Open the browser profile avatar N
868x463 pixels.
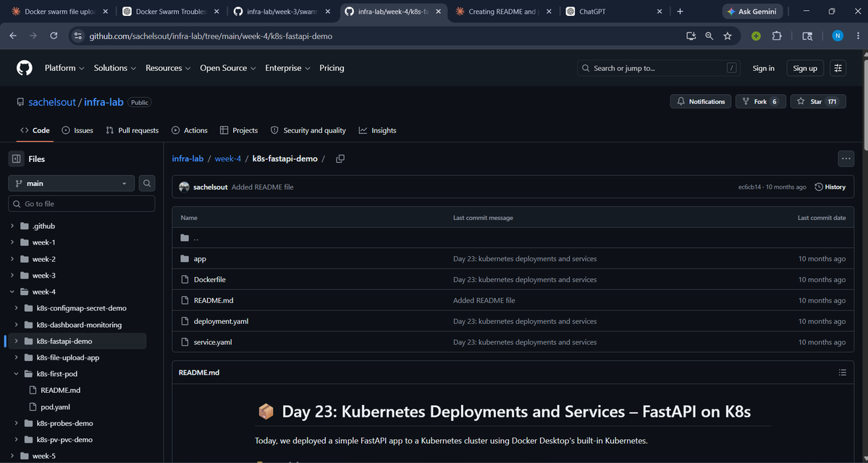coord(838,35)
